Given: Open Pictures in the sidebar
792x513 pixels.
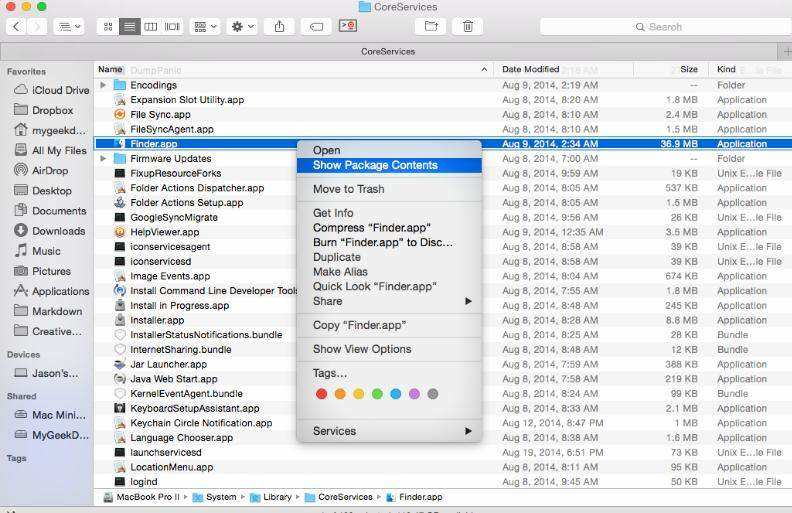Looking at the screenshot, I should click(x=42, y=271).
